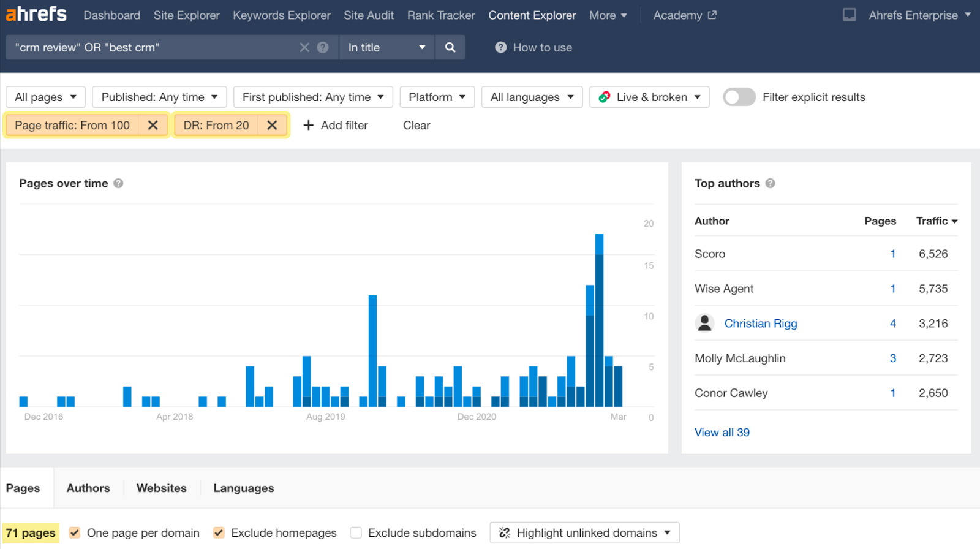Screen dimensions: 980x549
Task: Click the search magnifier button
Action: [450, 47]
